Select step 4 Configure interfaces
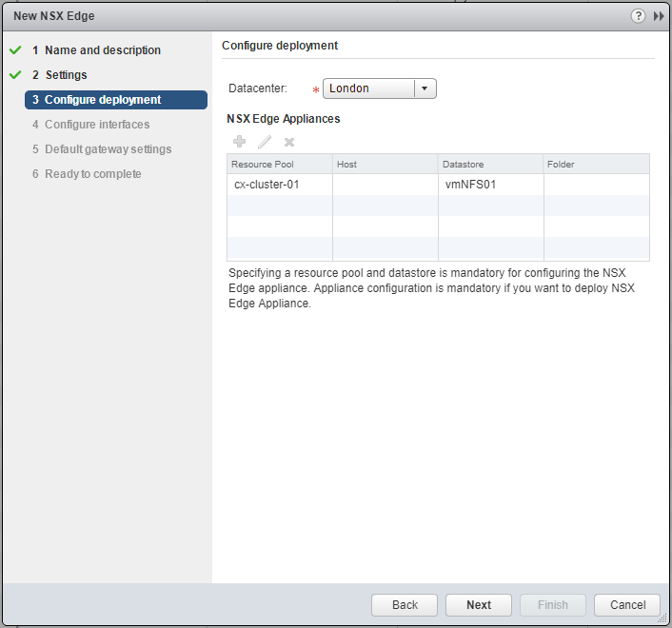The height and width of the screenshot is (628, 672). coord(96,125)
